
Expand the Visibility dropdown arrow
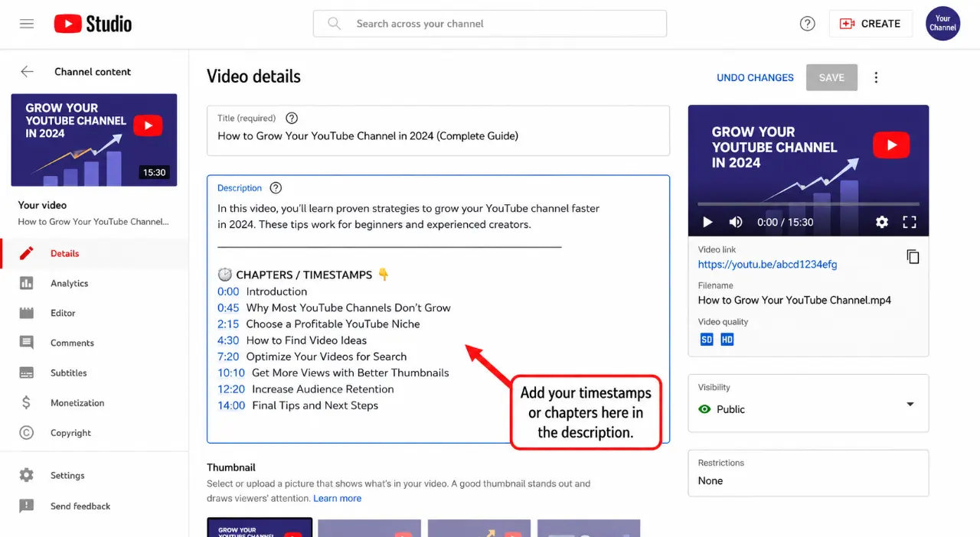pos(910,404)
